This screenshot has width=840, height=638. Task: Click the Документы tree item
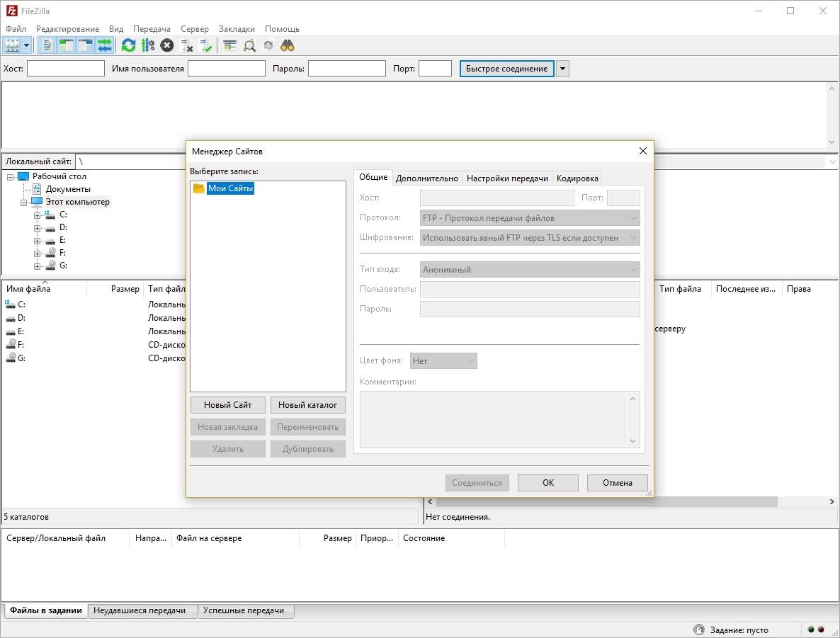pos(68,189)
